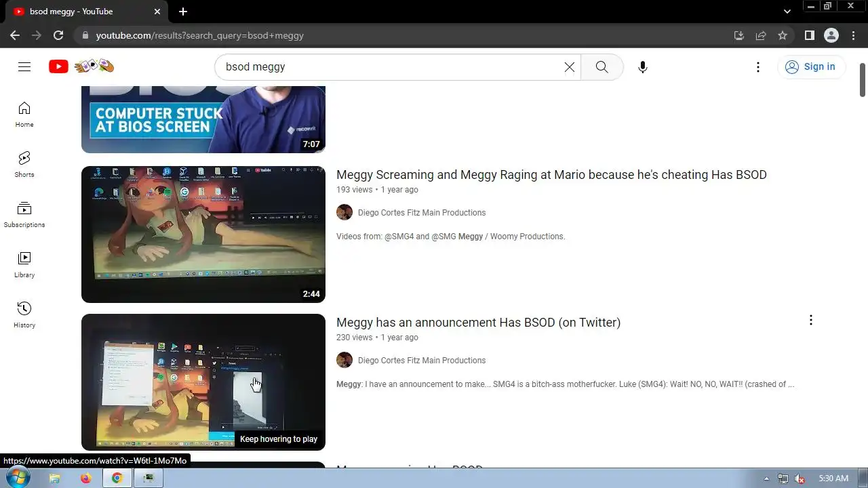Open Library in the sidebar

coord(24,265)
